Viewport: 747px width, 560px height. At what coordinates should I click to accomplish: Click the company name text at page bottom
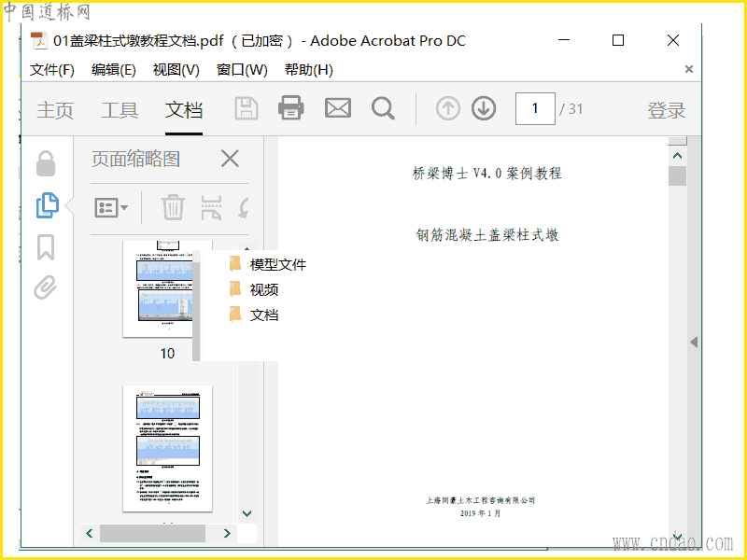point(481,500)
